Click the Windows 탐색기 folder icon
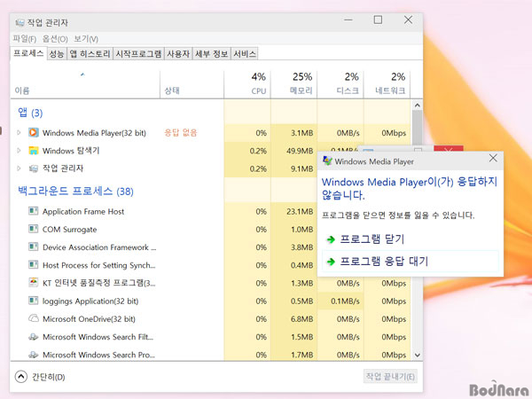 click(34, 151)
